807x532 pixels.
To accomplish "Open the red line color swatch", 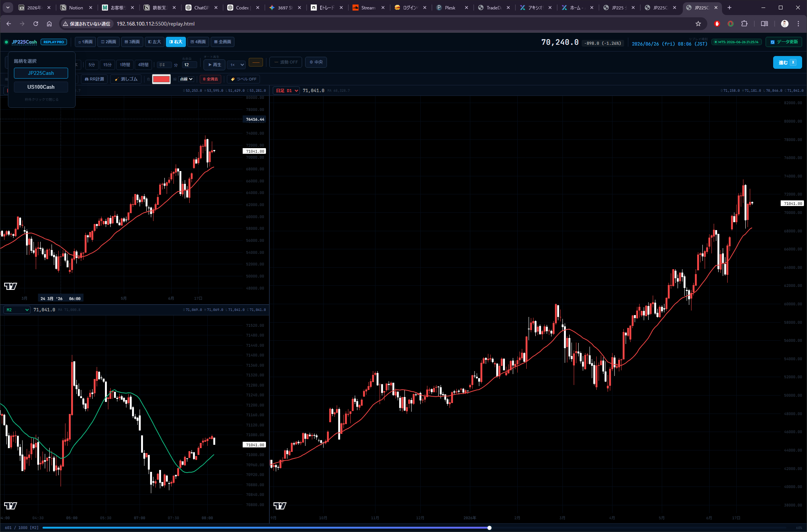I will pyautogui.click(x=161, y=79).
